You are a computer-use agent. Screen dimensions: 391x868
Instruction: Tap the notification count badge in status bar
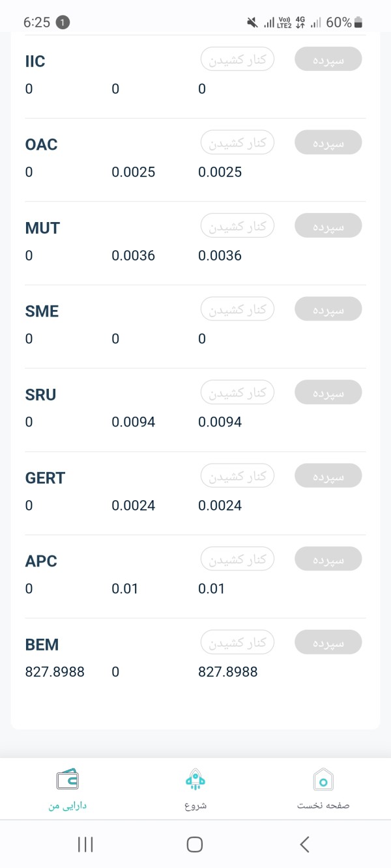(x=63, y=22)
